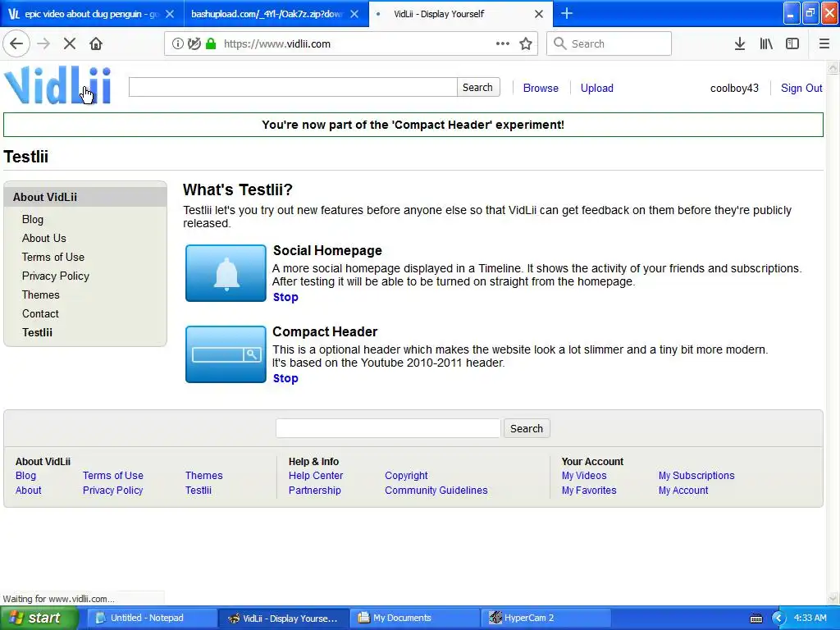This screenshot has width=840, height=630.
Task: Stop page loading with the X button
Action: tap(70, 43)
